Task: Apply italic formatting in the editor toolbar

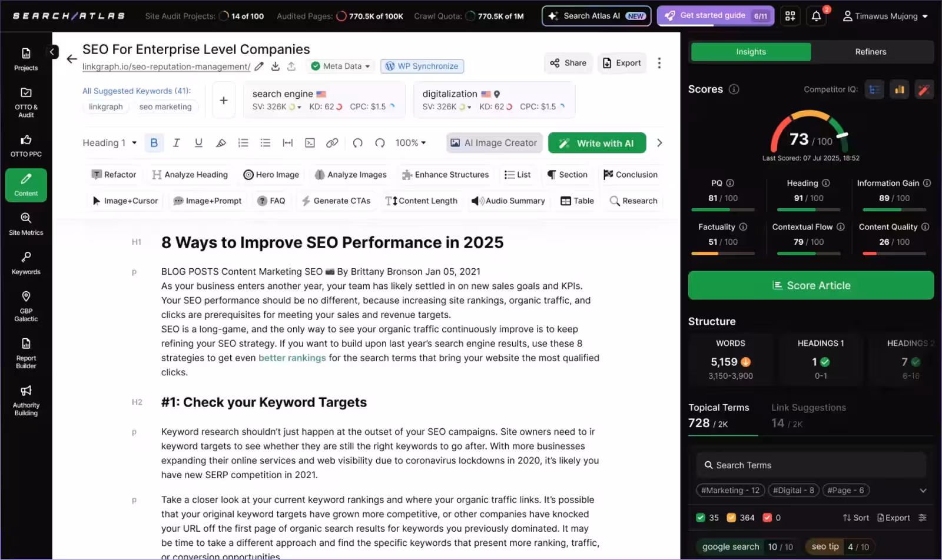Action: pyautogui.click(x=176, y=142)
